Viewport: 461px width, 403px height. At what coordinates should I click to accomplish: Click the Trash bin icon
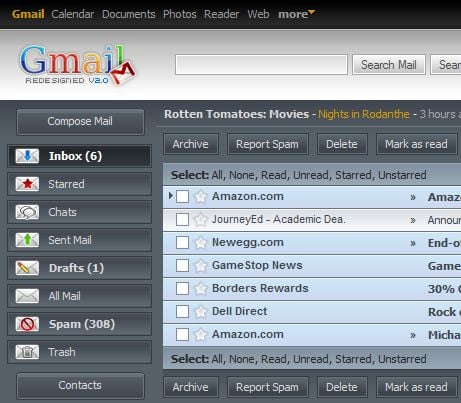pyautogui.click(x=27, y=352)
